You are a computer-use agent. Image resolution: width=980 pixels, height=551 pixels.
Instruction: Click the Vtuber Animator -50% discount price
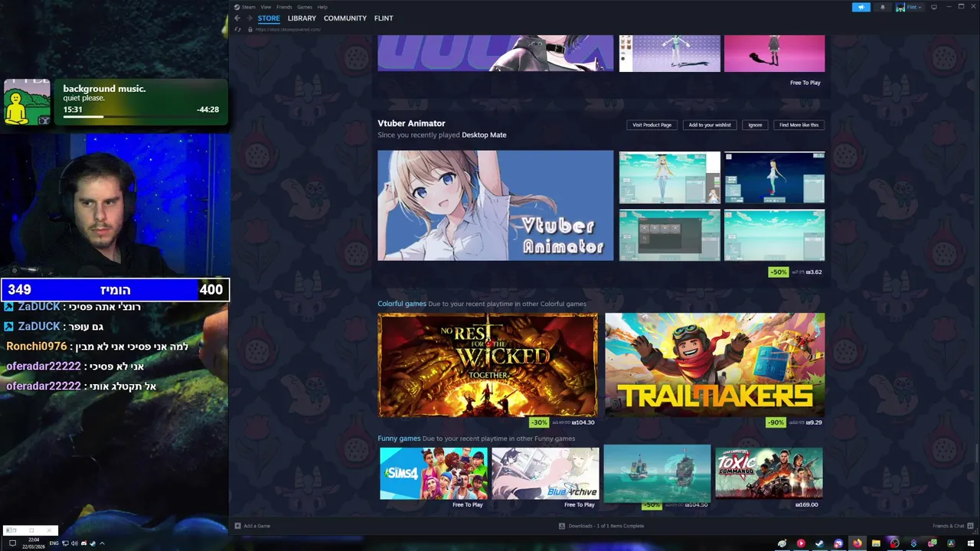[796, 272]
